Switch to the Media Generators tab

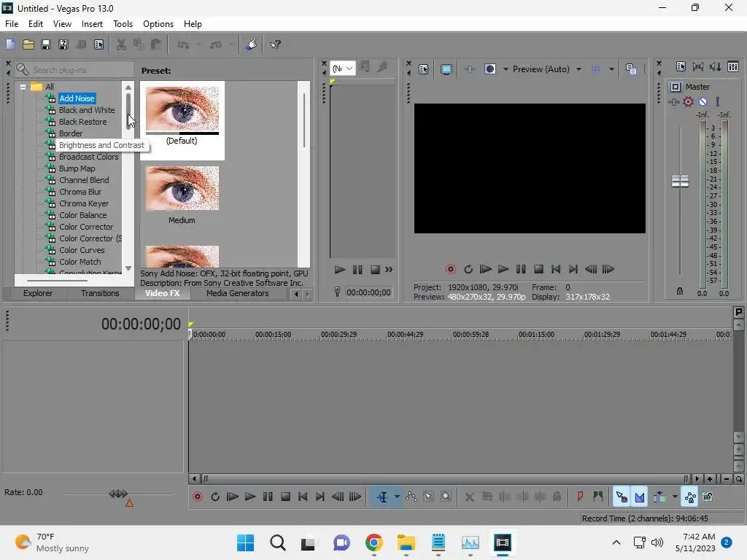[237, 293]
